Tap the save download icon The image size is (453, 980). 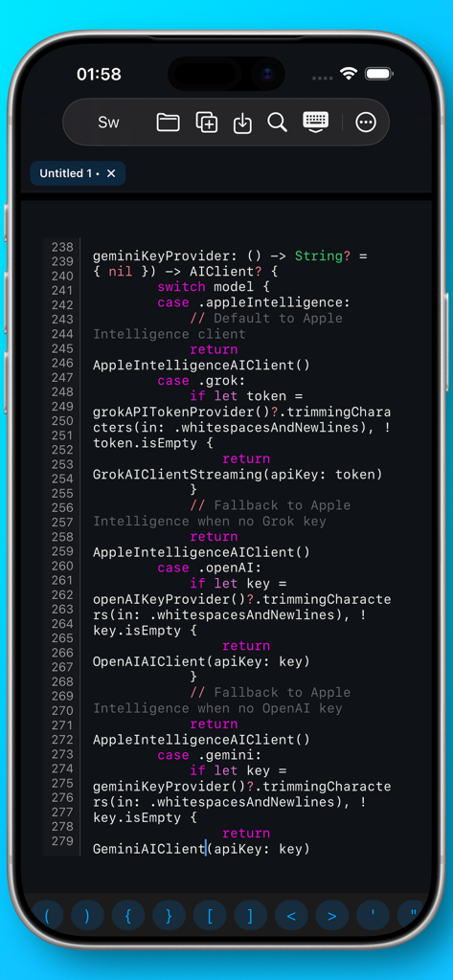(242, 123)
